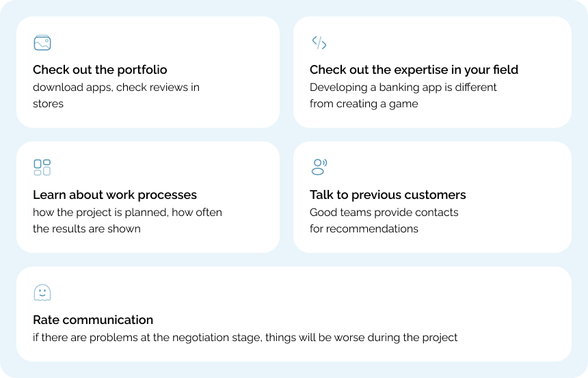Viewport: 588px width, 378px height.
Task: Click the code brackets icon
Action: [319, 42]
